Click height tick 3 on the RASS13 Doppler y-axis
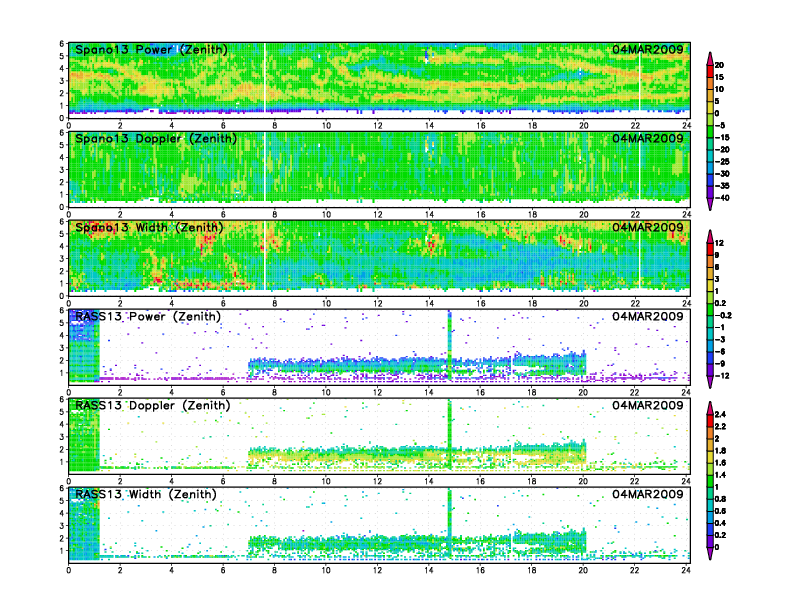 pos(62,437)
